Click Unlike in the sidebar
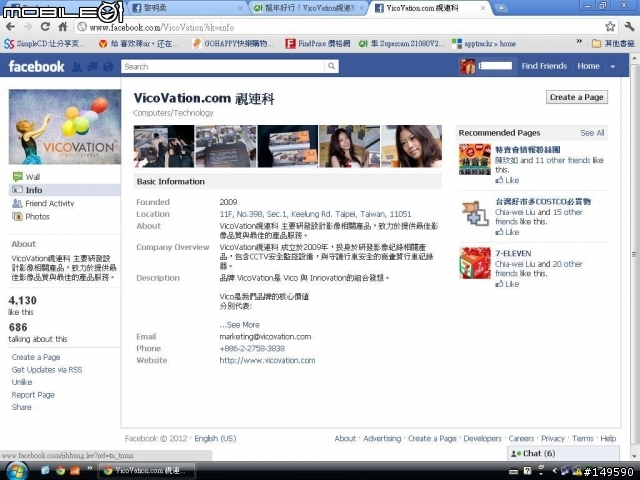This screenshot has width=640, height=480. click(x=22, y=382)
